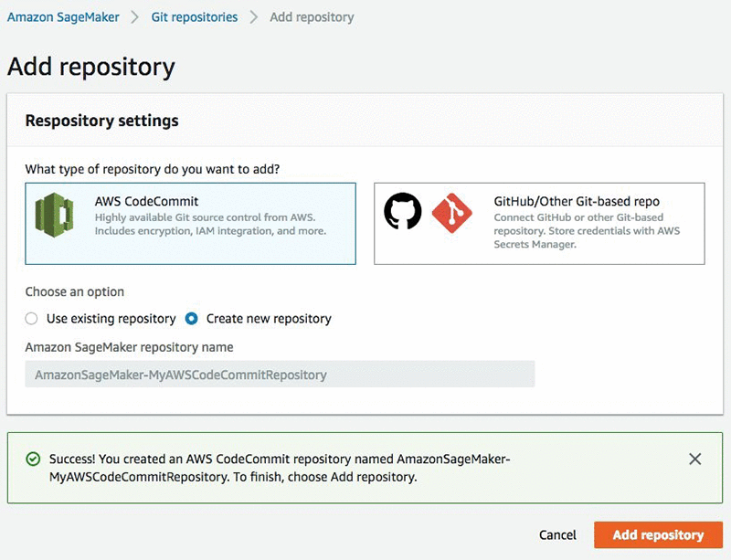Click the green success checkmark icon
Image resolution: width=731 pixels, height=560 pixels.
(x=33, y=460)
